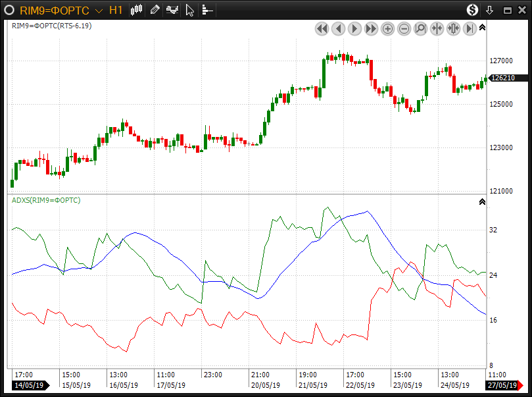
Task: Collapse the price panel with double chevron
Action: (482, 28)
